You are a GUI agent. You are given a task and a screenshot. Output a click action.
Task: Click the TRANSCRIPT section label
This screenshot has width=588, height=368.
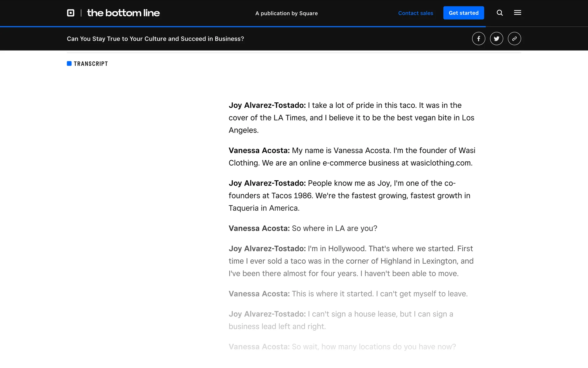tap(91, 64)
